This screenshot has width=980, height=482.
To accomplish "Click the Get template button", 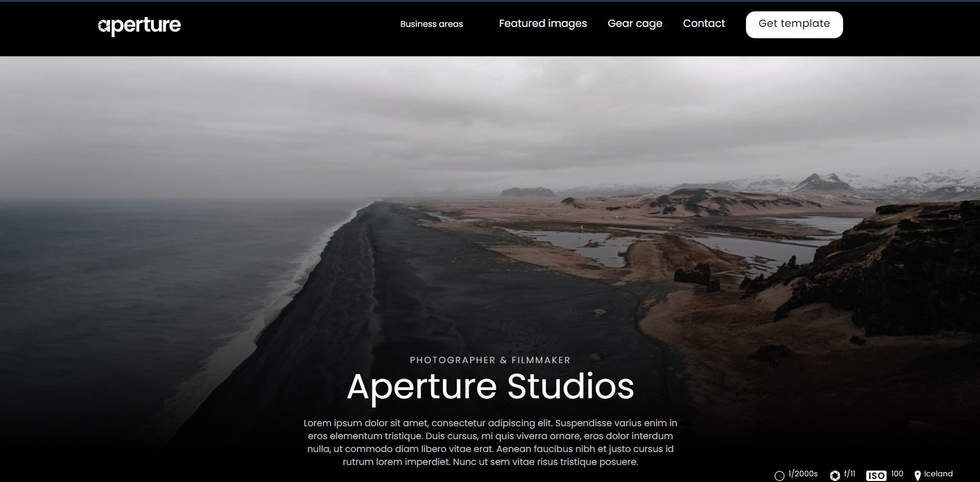I will click(795, 24).
